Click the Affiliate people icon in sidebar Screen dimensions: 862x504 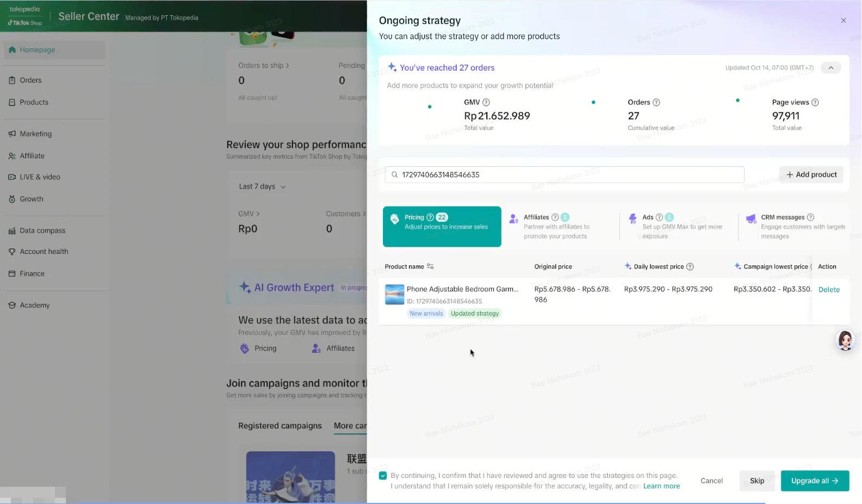12,156
